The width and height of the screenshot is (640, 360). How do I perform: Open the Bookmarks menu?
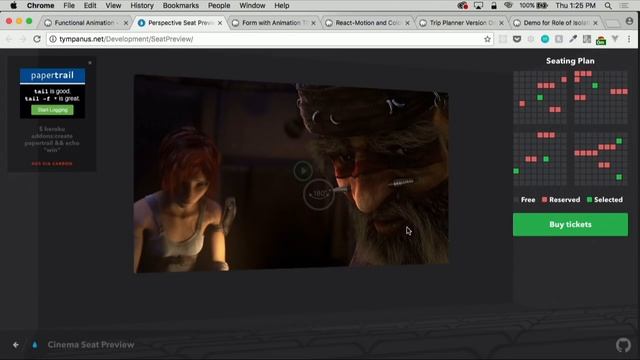click(180, 6)
